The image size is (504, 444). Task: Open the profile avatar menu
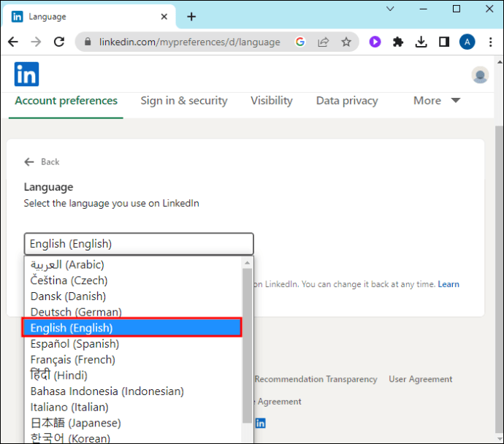(x=480, y=75)
